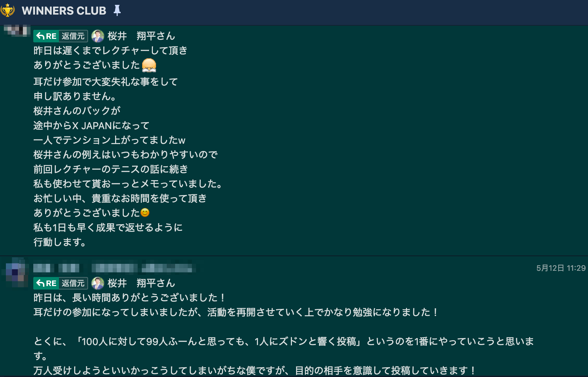Click the blurred sender avatar of top message
This screenshot has height=377, width=588.
(x=17, y=30)
